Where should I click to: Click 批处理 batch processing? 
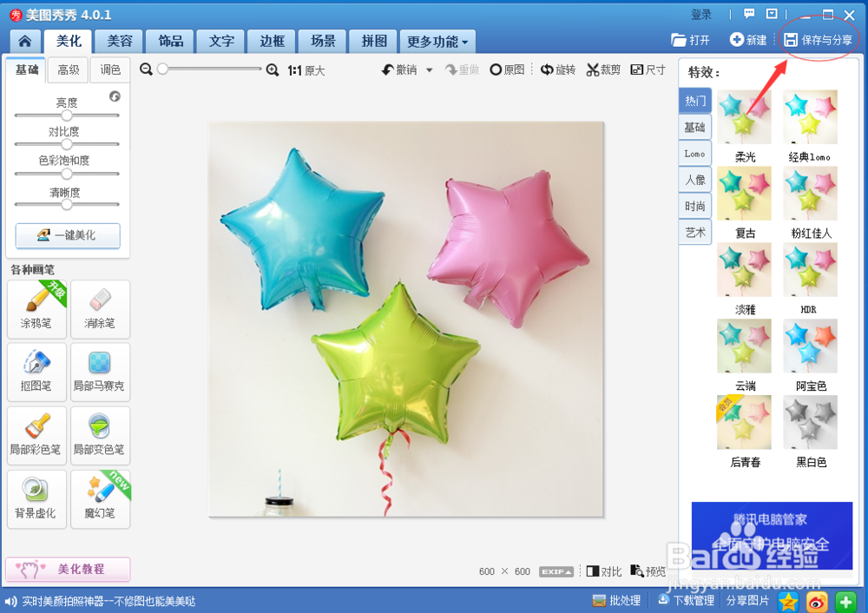pos(616,600)
